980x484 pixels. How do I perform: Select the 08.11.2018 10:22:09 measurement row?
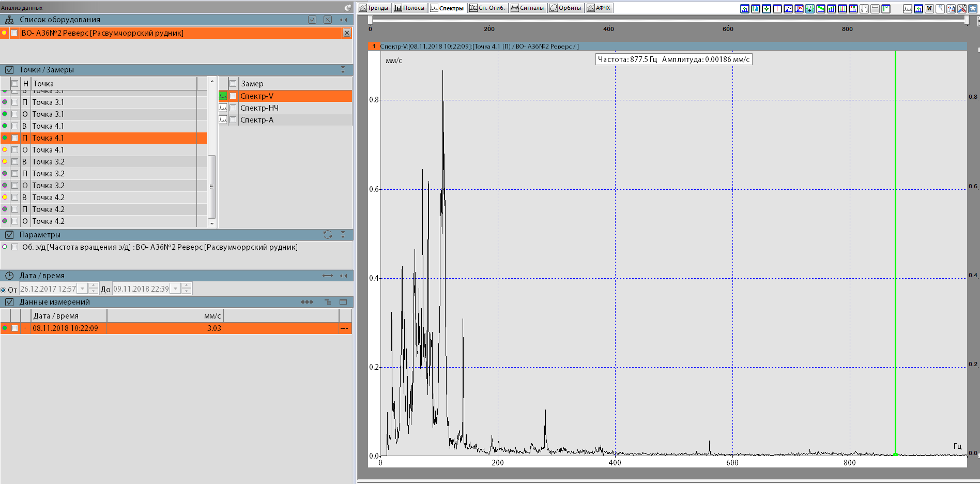click(x=176, y=328)
